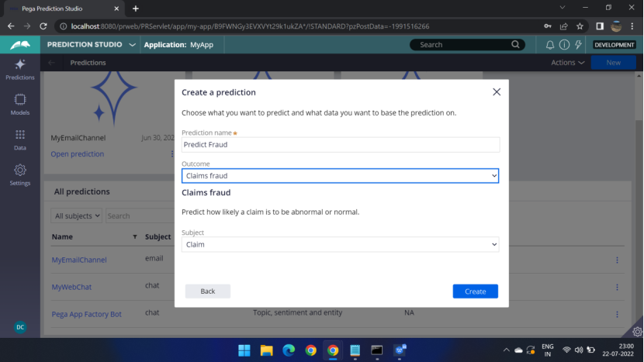Open Models in the left sidebar
Image resolution: width=644 pixels, height=362 pixels.
coord(19,105)
